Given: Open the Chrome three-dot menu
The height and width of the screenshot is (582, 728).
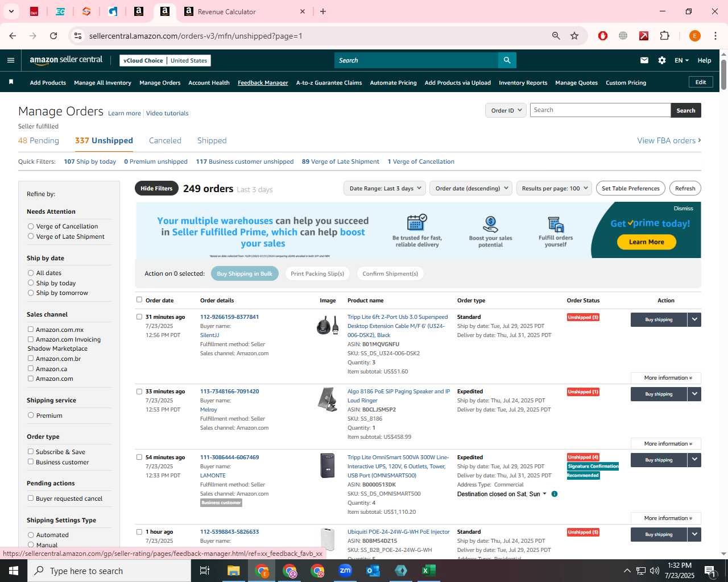Looking at the screenshot, I should 715,36.
